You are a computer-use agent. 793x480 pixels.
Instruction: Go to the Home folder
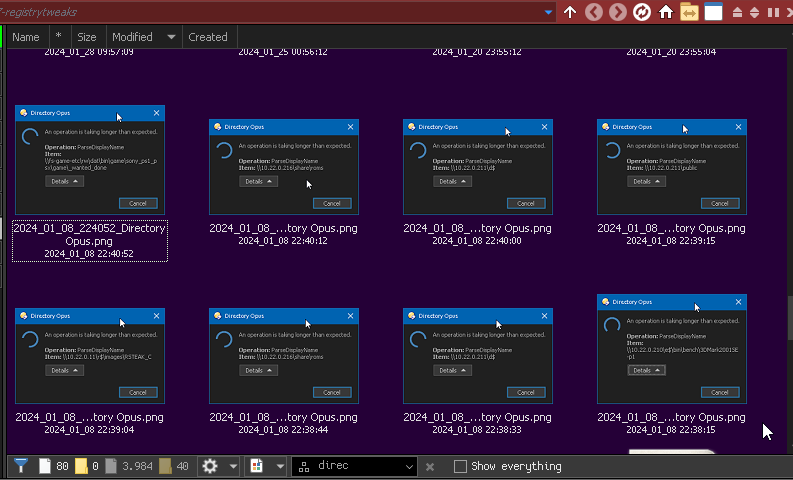pyautogui.click(x=666, y=12)
